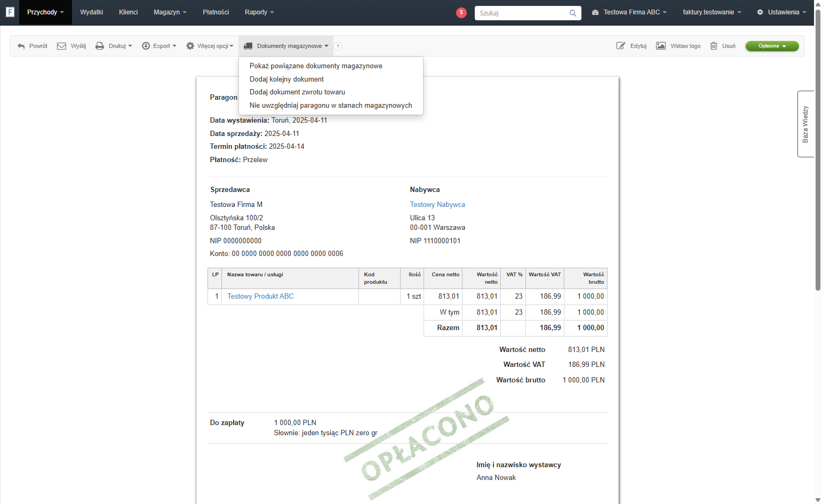This screenshot has height=504, width=822.
Task: Open the Płatności menu item
Action: tap(216, 12)
